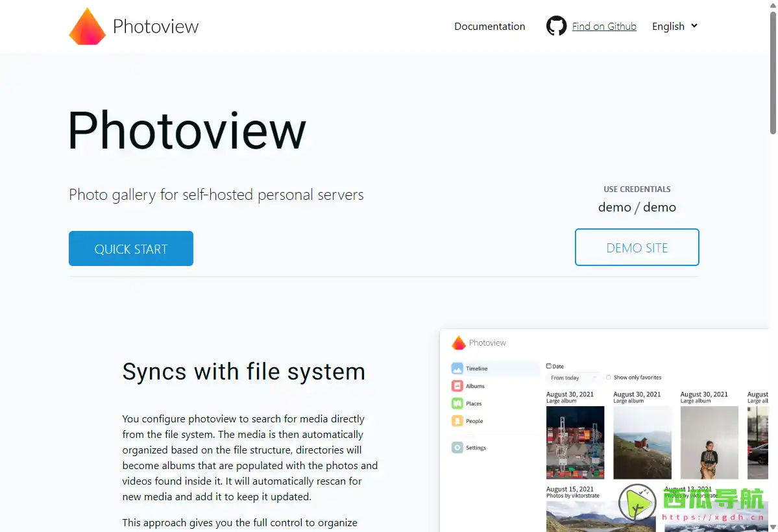
Task: Open the Documentation menu item
Action: point(490,26)
